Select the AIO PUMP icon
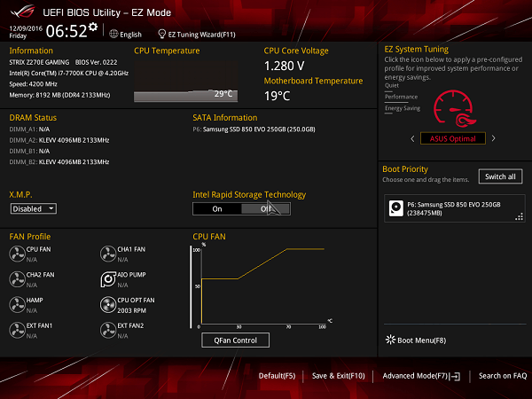 (108, 279)
